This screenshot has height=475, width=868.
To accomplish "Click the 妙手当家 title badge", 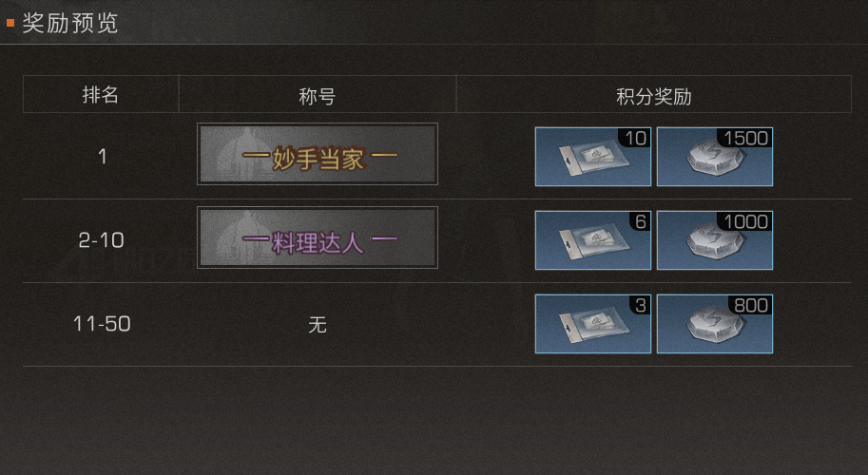I will point(318,154).
